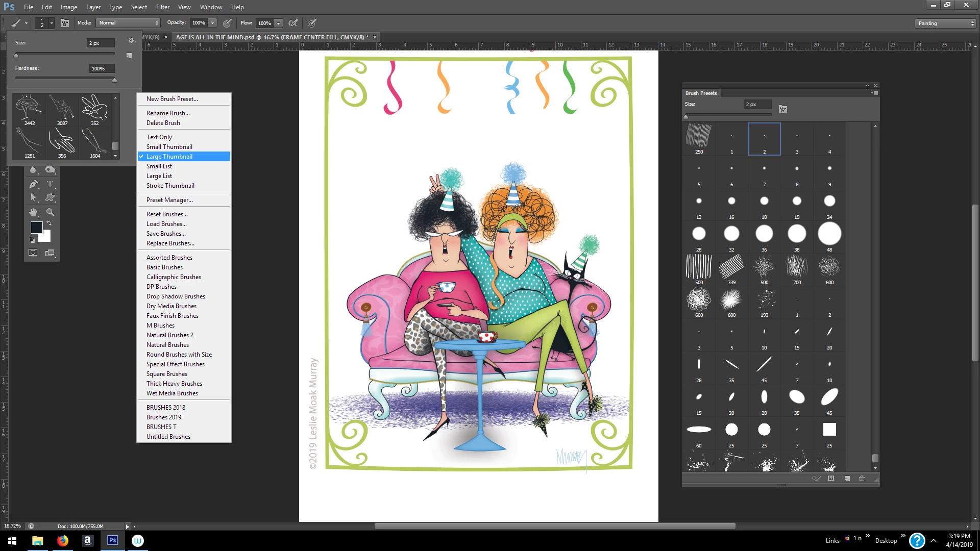Select the Zoom magnifier tool
The image size is (980, 551).
click(x=50, y=212)
